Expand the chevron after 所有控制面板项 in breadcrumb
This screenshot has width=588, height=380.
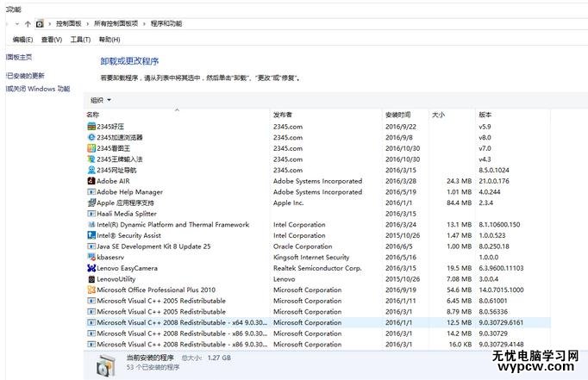click(144, 24)
